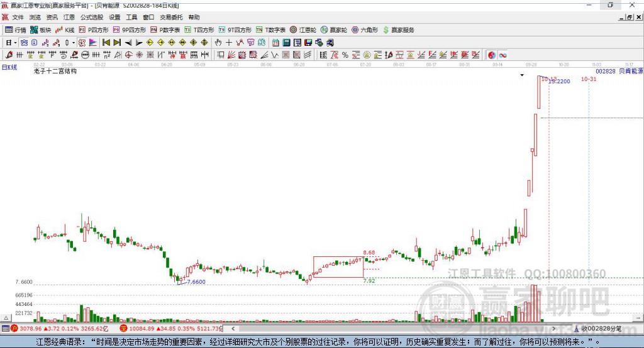The width and height of the screenshot is (644, 348).
Task: Click the 收002828分笔 status button
Action: 598,329
